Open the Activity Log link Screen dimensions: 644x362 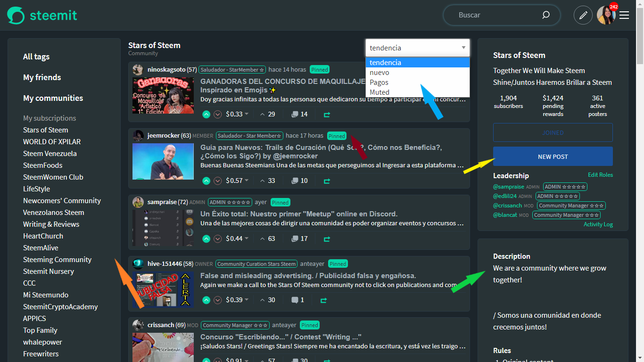pos(598,224)
